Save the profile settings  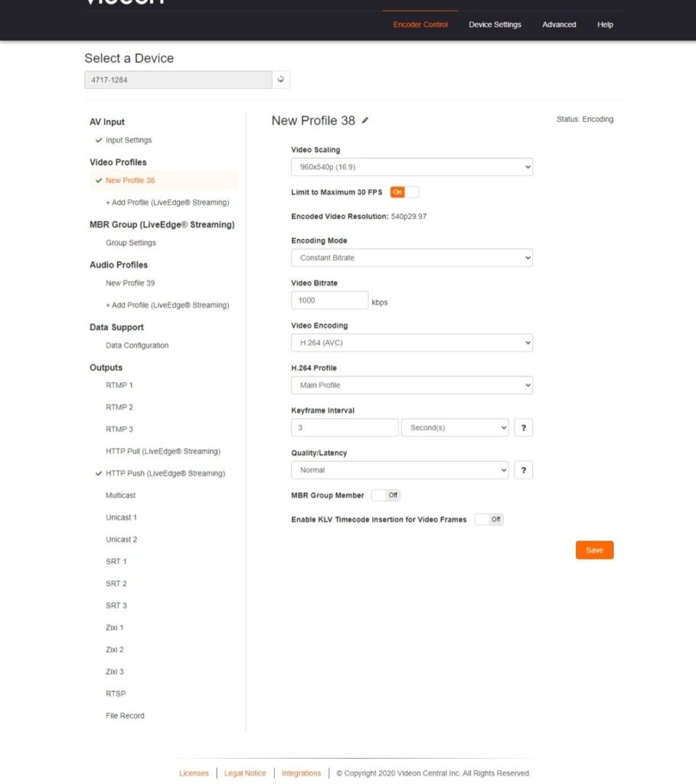point(594,550)
